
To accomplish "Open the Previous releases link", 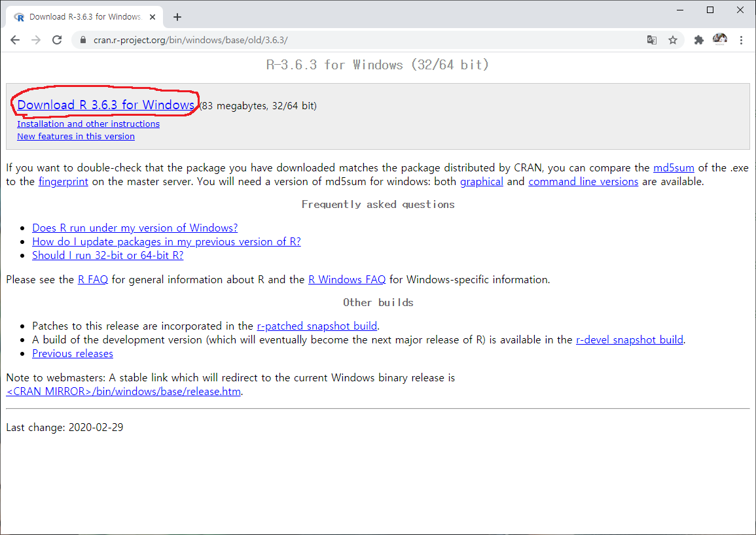I will [x=73, y=354].
